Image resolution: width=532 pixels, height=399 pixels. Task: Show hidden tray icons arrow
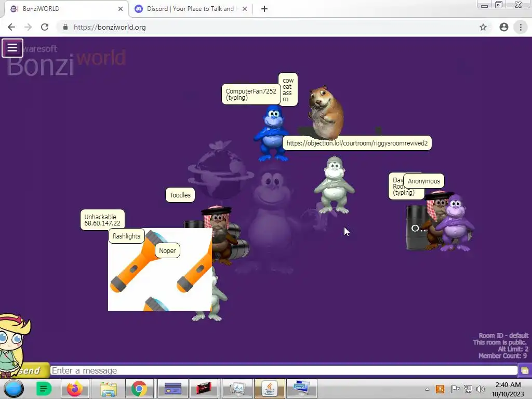[427, 389]
